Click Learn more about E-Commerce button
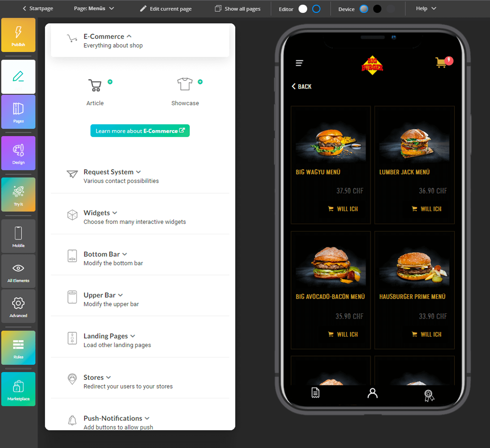Image resolution: width=490 pixels, height=448 pixels. click(x=140, y=131)
